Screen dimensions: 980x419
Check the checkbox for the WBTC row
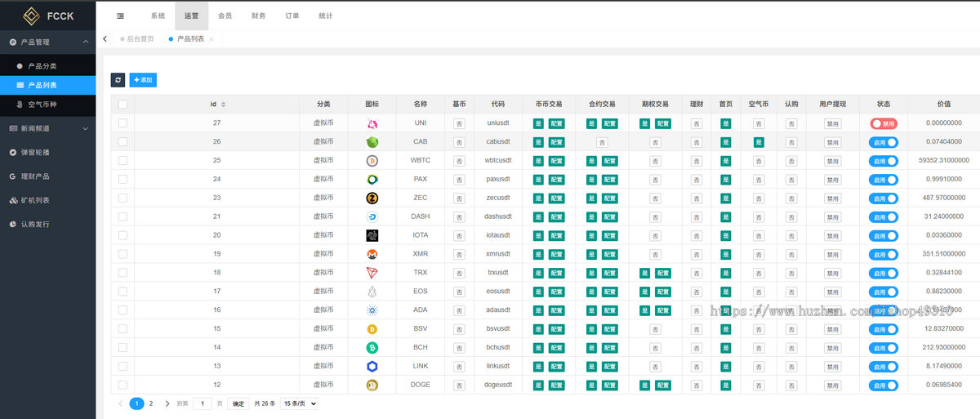(x=122, y=161)
